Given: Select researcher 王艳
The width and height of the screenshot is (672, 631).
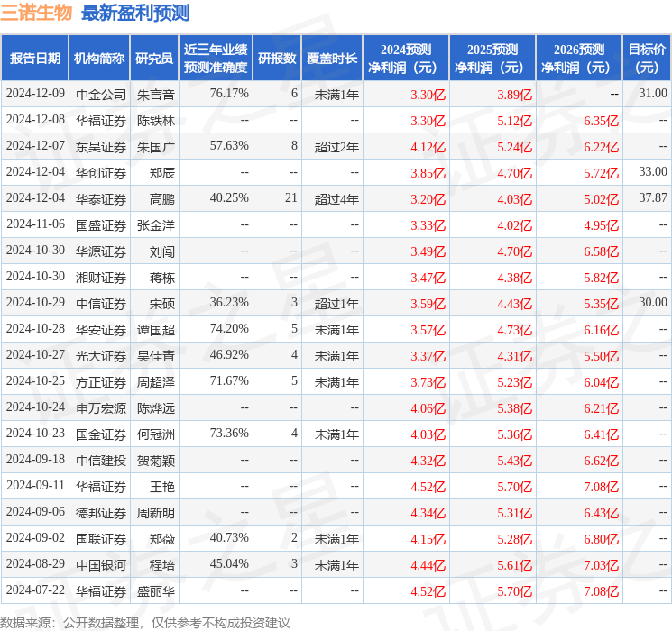Looking at the screenshot, I should tap(162, 486).
